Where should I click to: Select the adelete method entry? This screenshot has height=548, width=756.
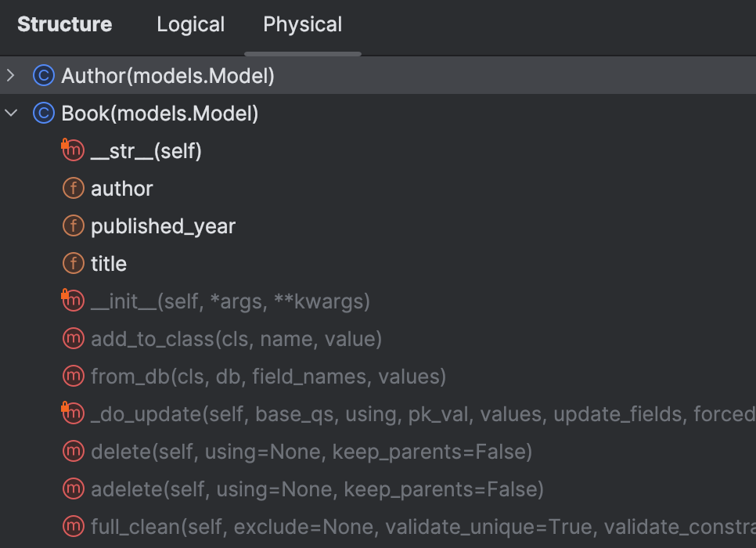coord(243,489)
